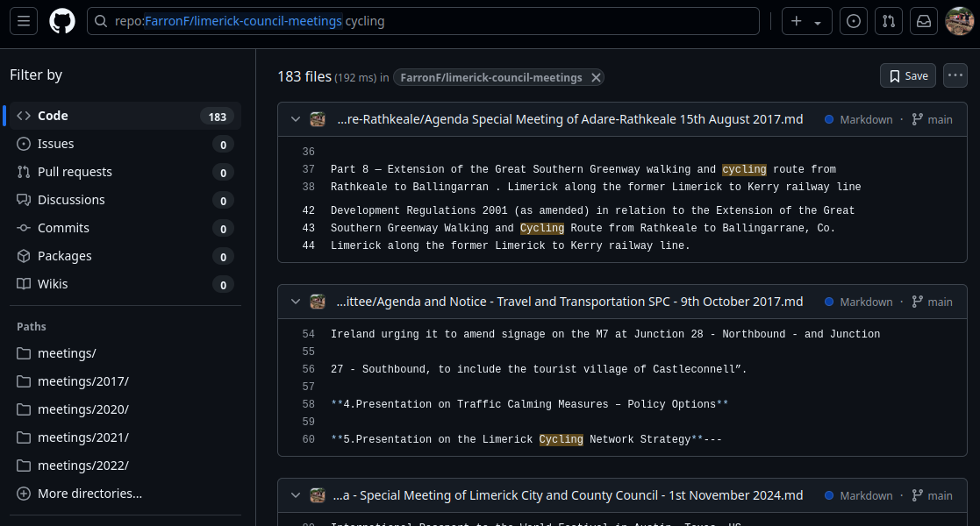
Task: Collapse the 1st November 2024 result
Action: click(x=296, y=495)
